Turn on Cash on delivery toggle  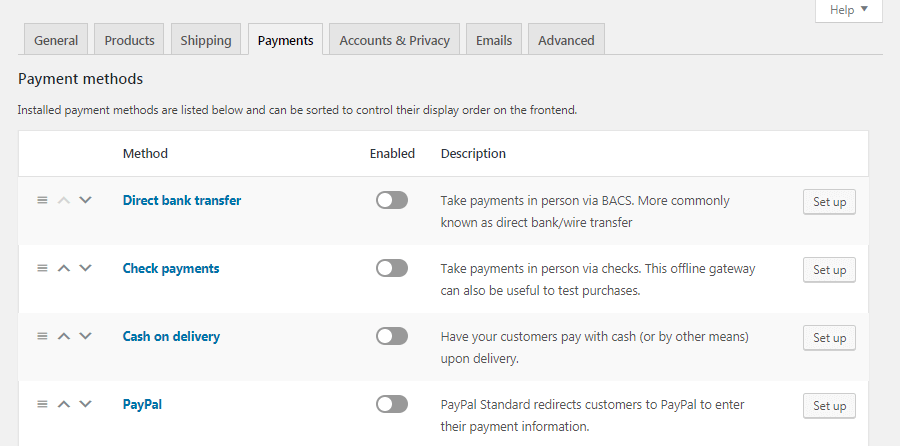tap(392, 336)
